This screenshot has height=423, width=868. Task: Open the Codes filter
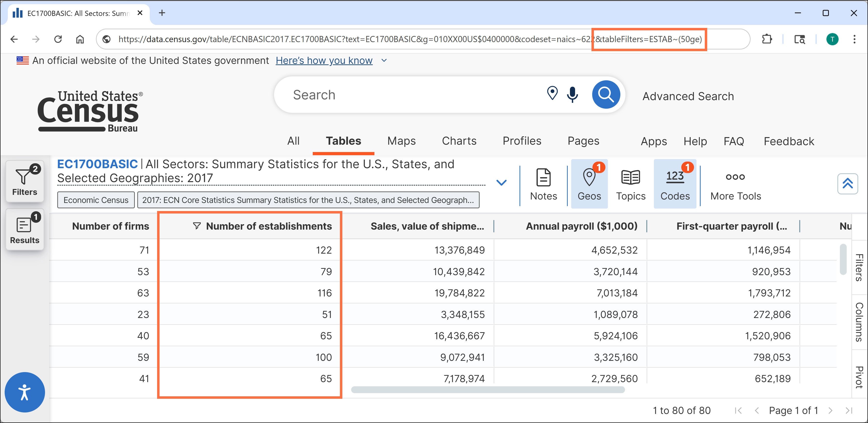tap(675, 184)
